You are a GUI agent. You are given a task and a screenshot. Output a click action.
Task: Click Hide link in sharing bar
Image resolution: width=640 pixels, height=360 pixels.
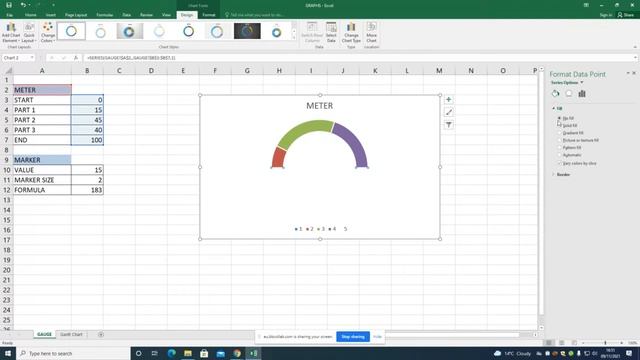(377, 337)
